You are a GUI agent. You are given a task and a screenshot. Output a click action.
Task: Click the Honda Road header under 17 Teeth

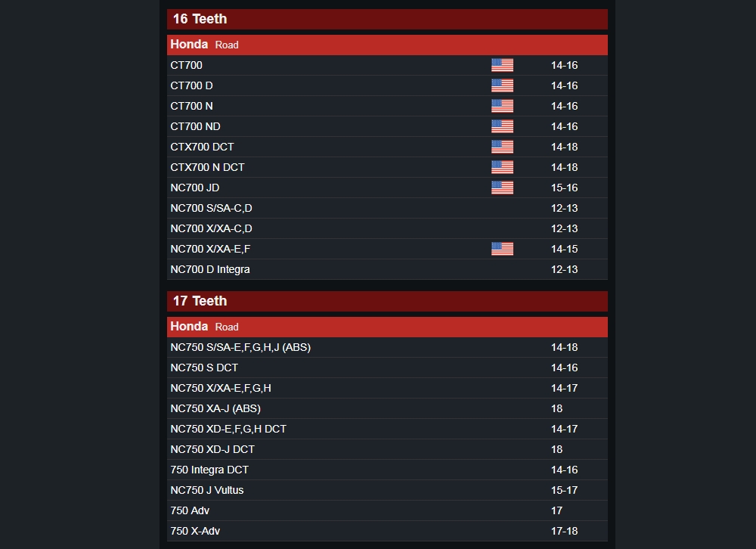coord(387,327)
